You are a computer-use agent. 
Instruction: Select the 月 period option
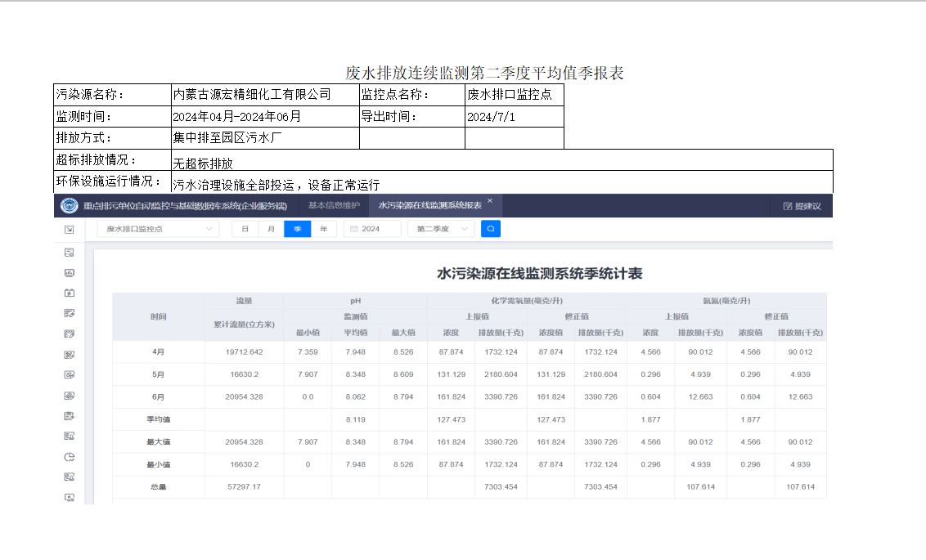point(271,229)
